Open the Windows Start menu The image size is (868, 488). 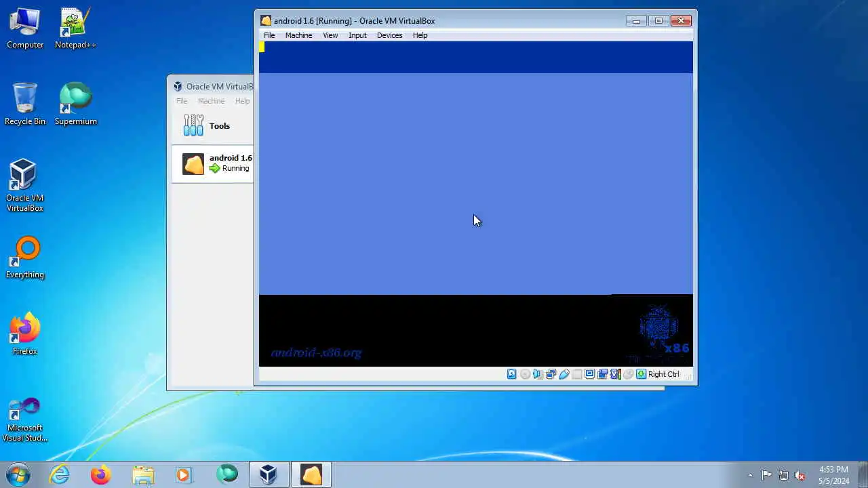point(18,474)
